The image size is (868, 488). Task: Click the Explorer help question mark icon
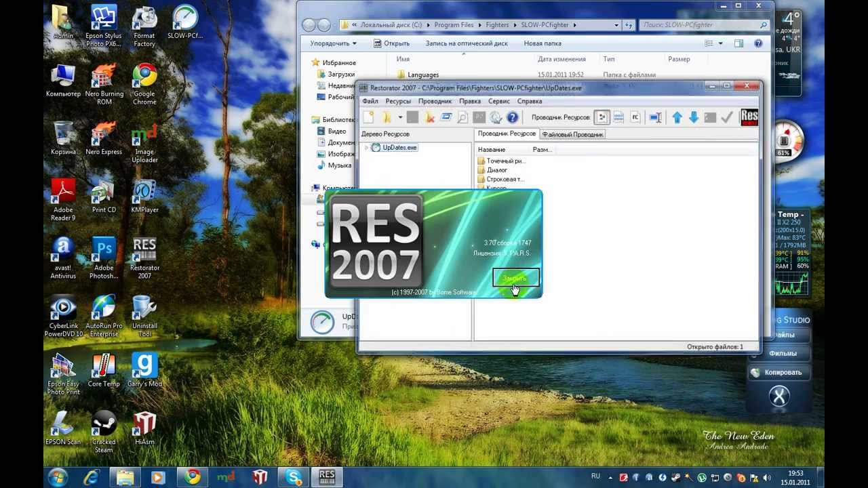758,43
